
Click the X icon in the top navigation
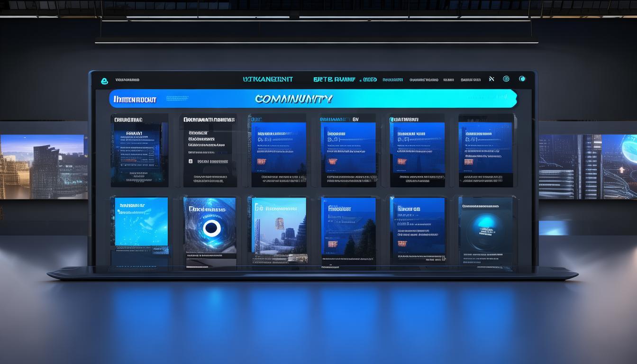point(491,79)
